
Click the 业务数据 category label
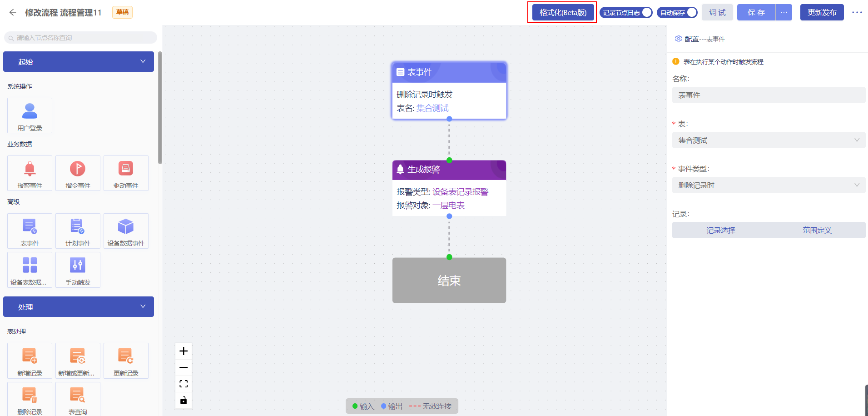pos(20,144)
